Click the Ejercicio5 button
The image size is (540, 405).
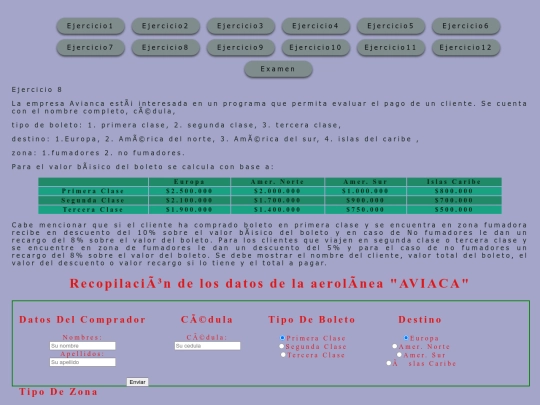click(x=391, y=26)
